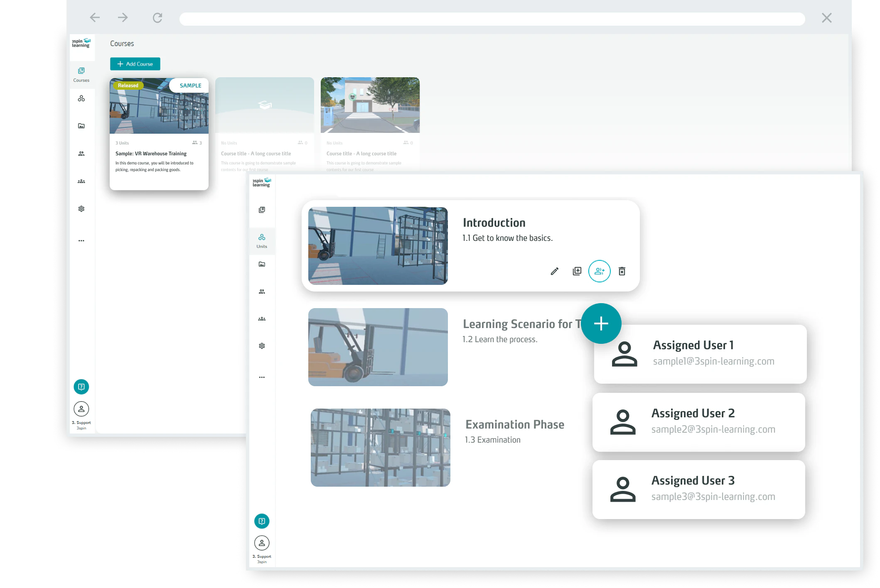Viewport: 880px width, 588px height.
Task: Open the media library folder icon
Action: (x=262, y=264)
